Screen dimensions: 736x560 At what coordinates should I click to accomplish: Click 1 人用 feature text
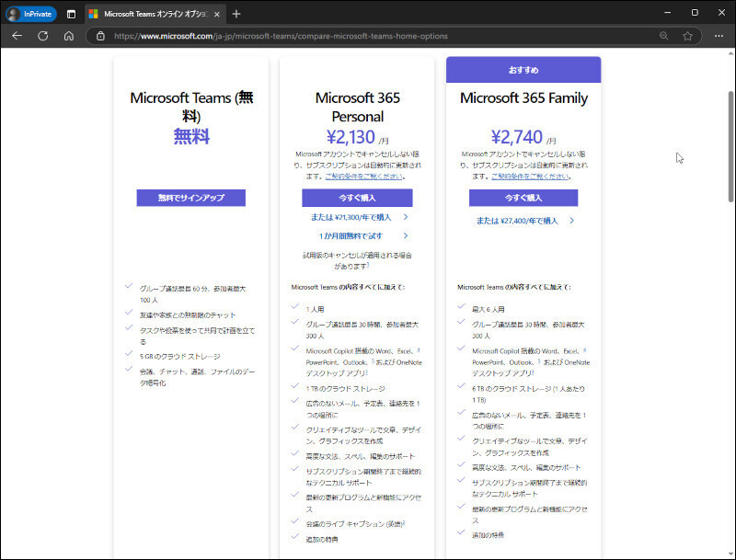pyautogui.click(x=315, y=310)
